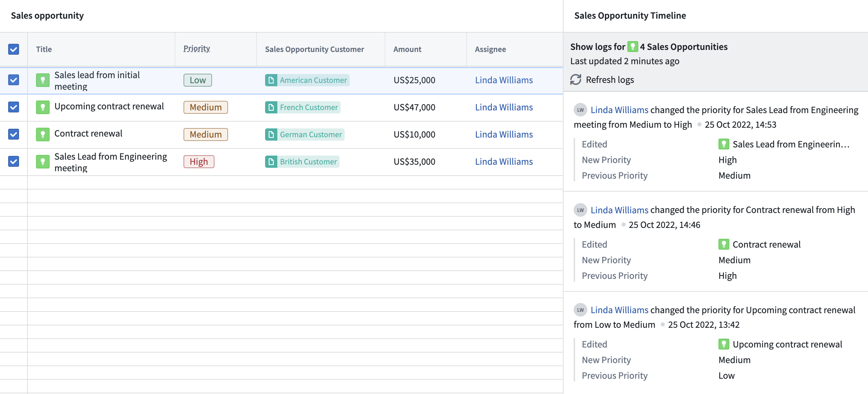The image size is (868, 394).
Task: Click 4 Sales Opportunities text
Action: point(684,47)
